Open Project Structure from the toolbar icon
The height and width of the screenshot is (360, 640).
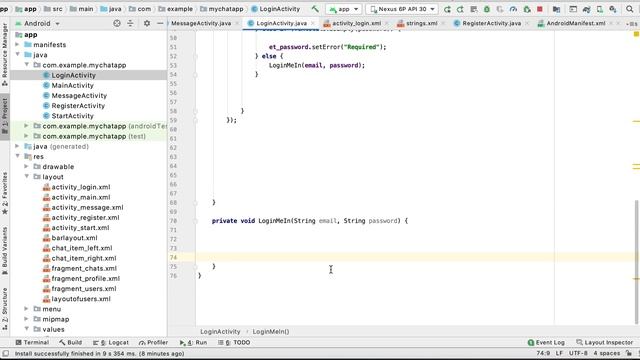pyautogui.click(x=556, y=9)
